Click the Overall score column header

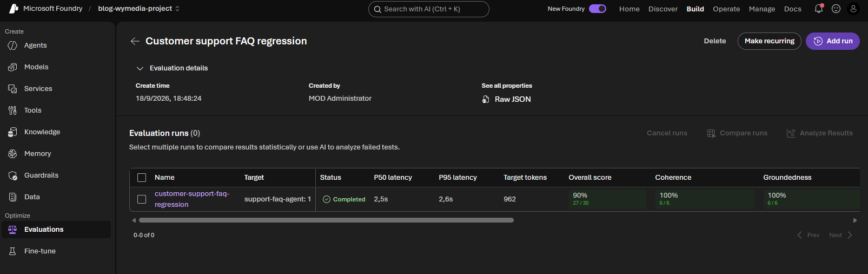point(590,178)
